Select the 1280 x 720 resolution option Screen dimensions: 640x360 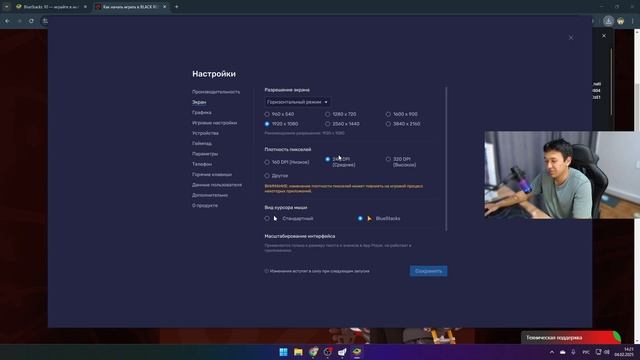coord(327,114)
